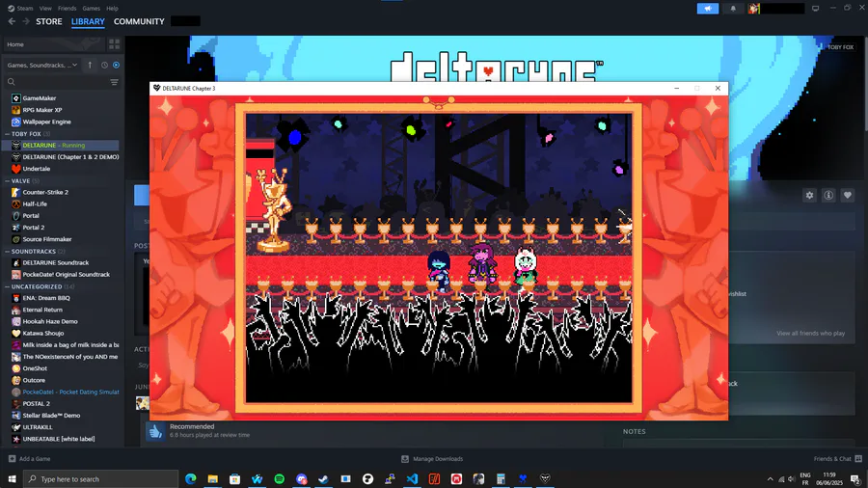Open Friends & Chat
The height and width of the screenshot is (488, 868).
click(837, 459)
